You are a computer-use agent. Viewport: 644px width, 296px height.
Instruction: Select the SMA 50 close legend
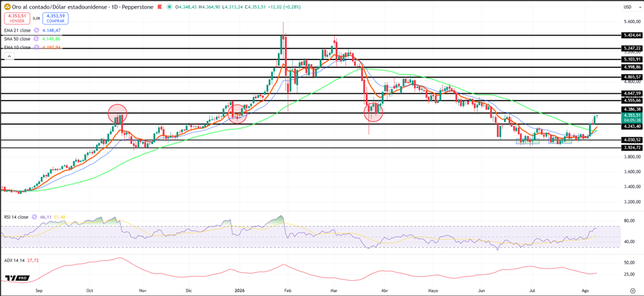click(18, 39)
